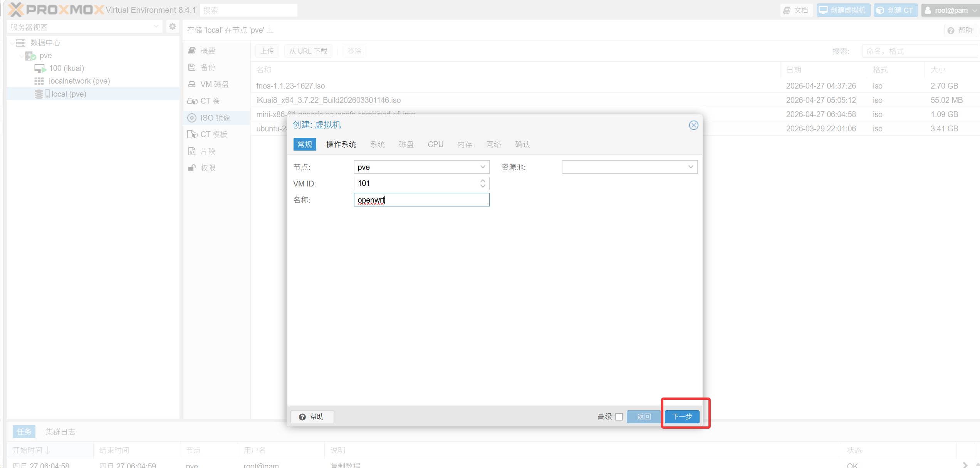Open the 权限 permissions section
The image size is (980, 468).
[x=208, y=168]
